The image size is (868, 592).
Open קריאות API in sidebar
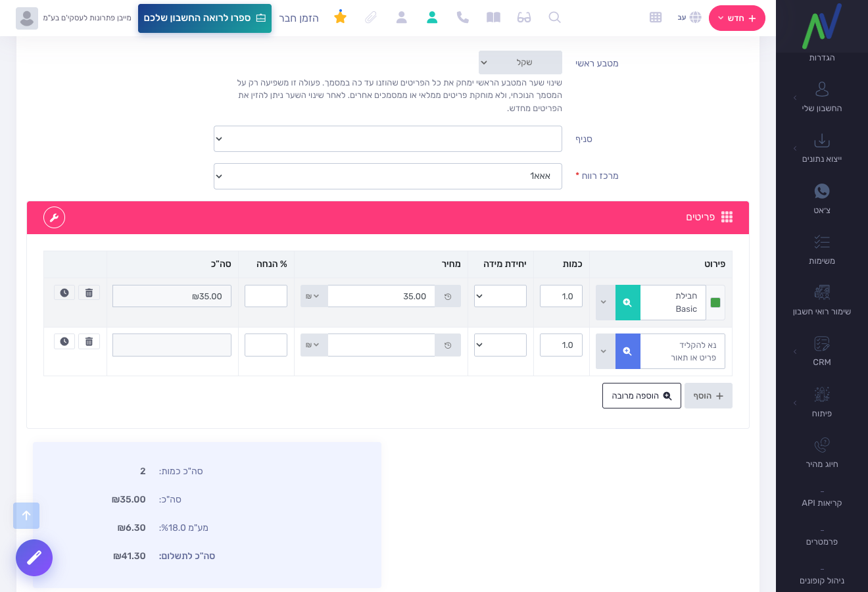click(822, 503)
